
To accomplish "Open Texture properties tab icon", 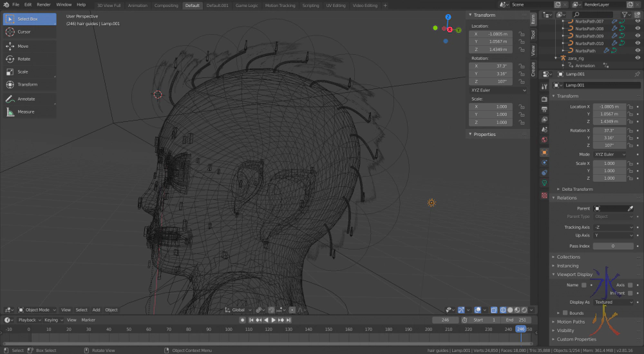I will [544, 196].
